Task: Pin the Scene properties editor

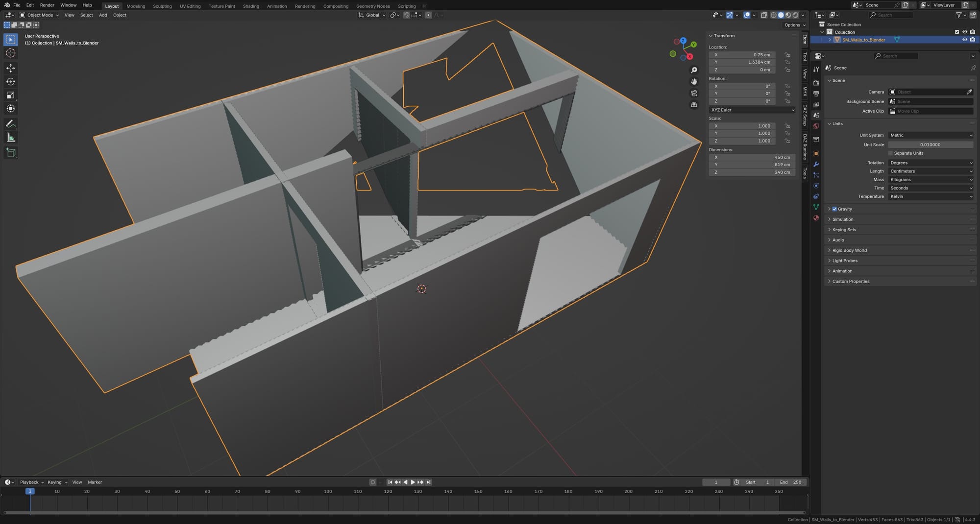Action: tap(973, 68)
